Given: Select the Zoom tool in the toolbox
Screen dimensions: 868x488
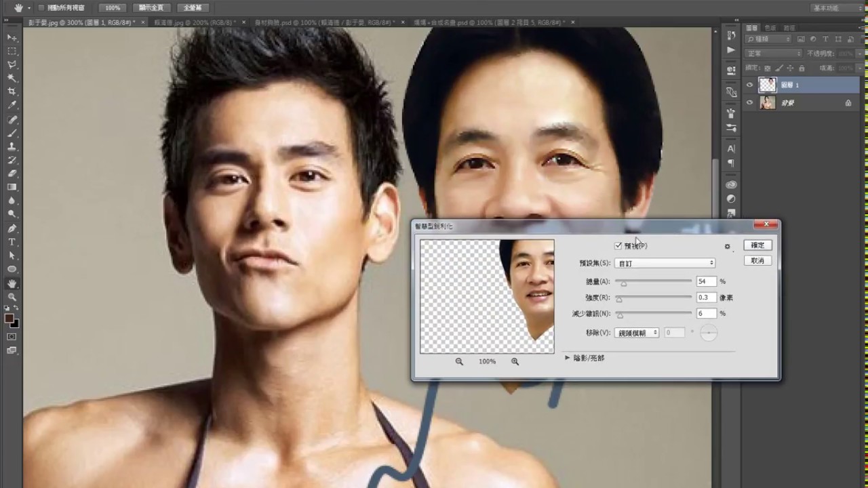Looking at the screenshot, I should [x=12, y=297].
